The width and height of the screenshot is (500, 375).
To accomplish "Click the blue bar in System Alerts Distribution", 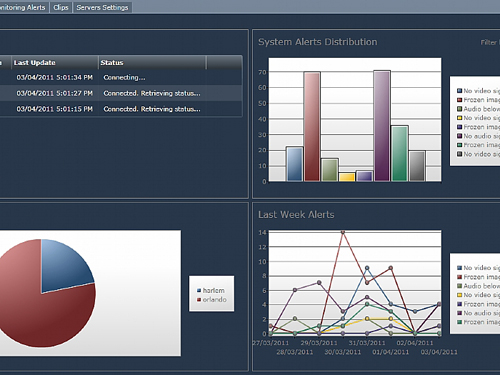I will point(295,164).
